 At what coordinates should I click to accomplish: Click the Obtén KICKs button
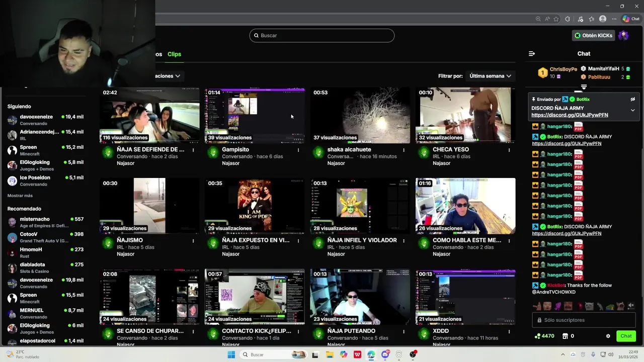593,35
